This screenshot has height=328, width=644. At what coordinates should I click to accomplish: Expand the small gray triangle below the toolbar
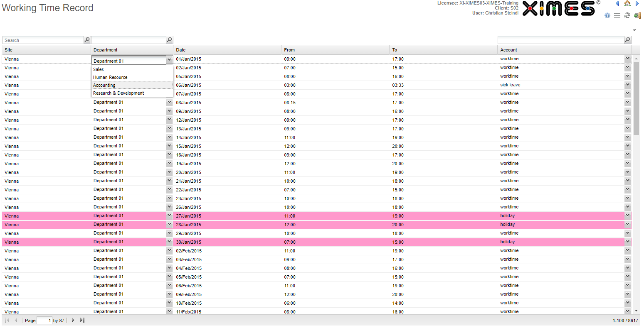[634, 30]
